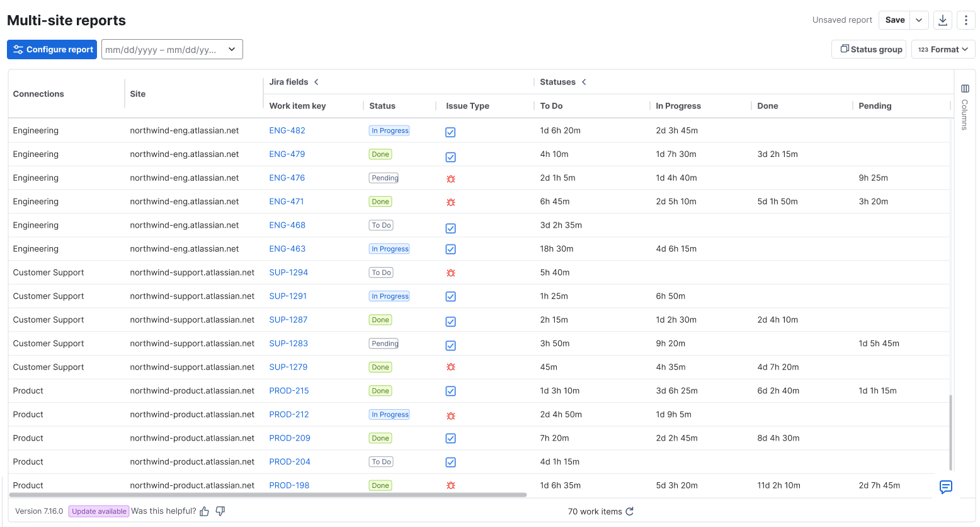Open the feedback chat bubble icon

tap(945, 487)
